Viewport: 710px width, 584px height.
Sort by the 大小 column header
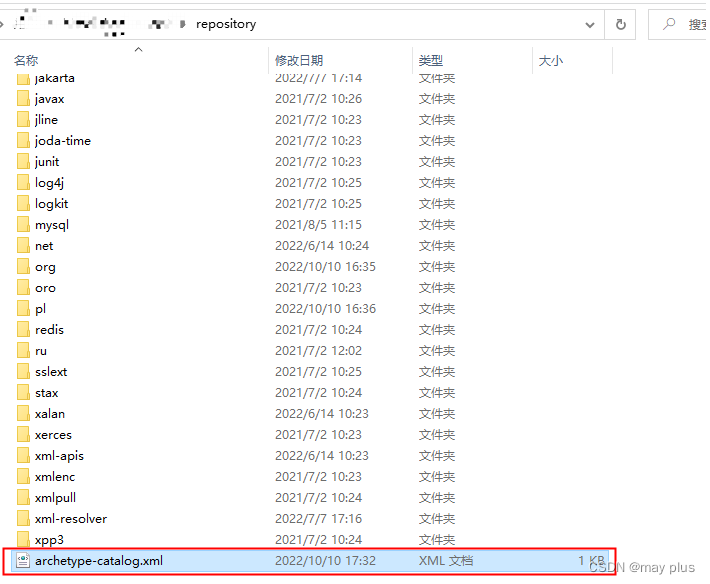[x=551, y=60]
